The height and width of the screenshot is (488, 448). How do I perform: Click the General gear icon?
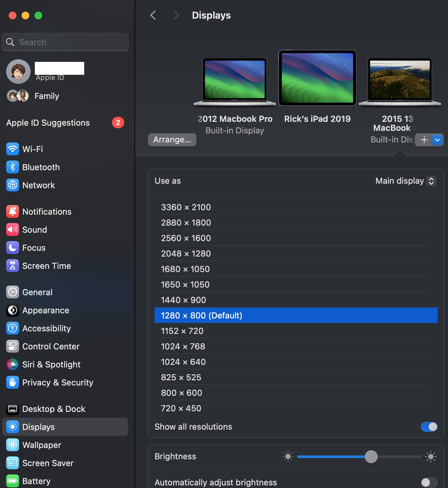coord(13,292)
